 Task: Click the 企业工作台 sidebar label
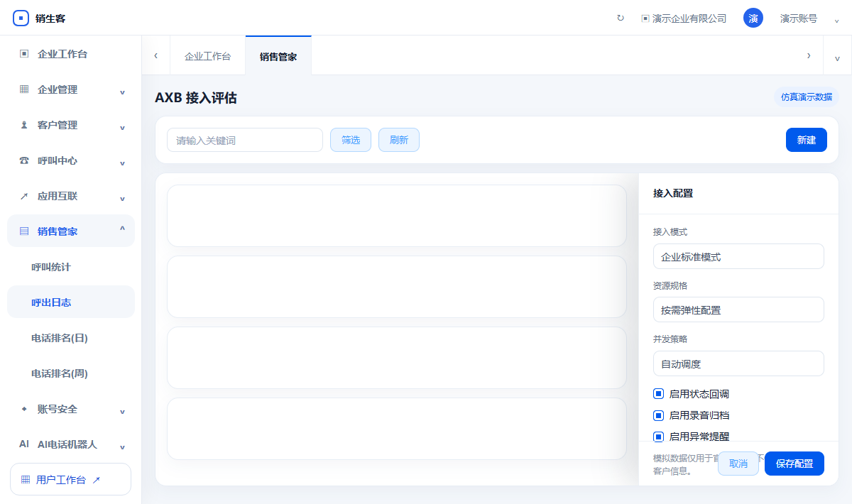(x=62, y=54)
